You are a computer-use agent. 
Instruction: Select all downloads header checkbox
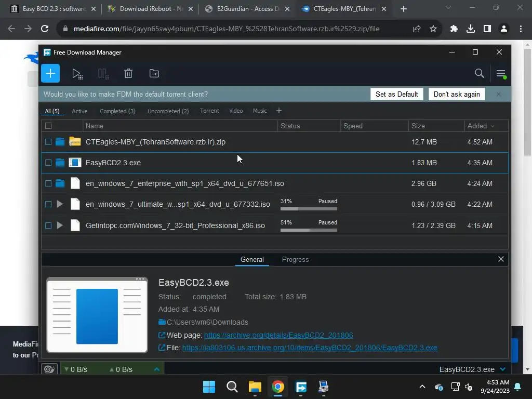[48, 126]
